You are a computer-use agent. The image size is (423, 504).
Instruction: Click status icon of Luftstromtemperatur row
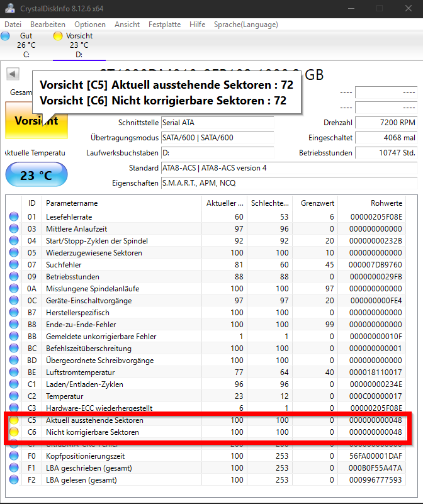tap(14, 372)
